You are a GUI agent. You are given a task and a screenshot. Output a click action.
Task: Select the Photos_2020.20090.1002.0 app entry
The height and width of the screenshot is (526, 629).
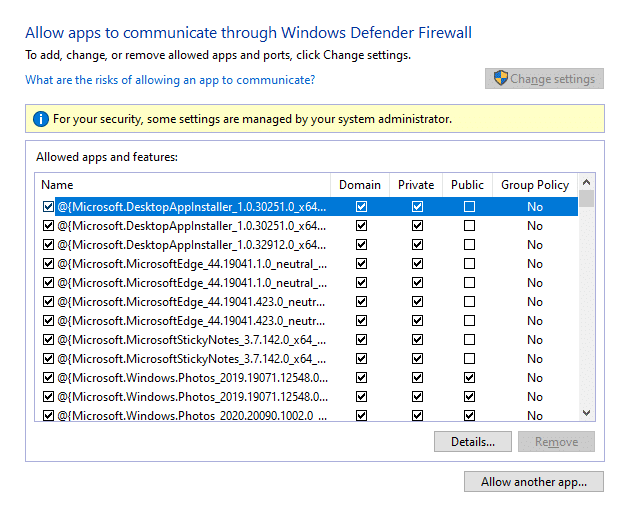(190, 415)
